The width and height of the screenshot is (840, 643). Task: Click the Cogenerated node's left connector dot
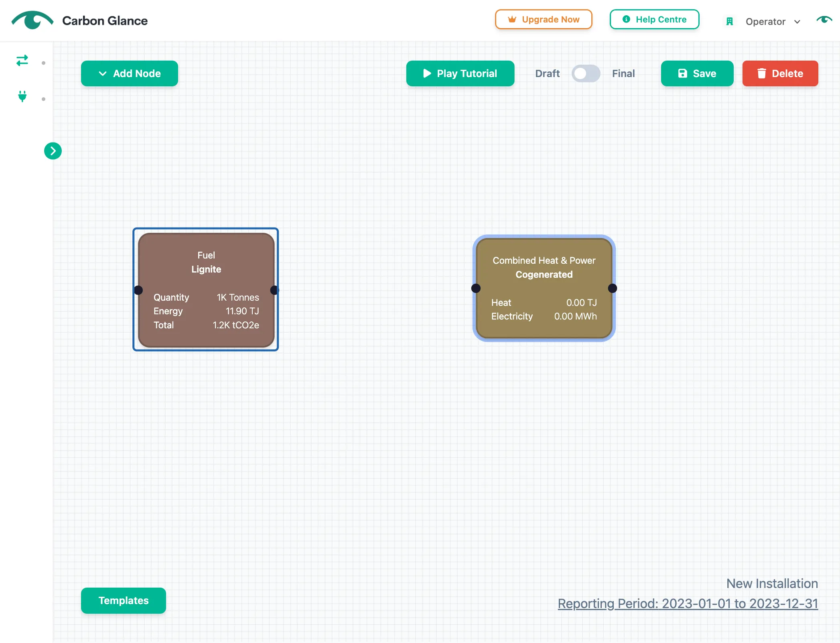[476, 288]
